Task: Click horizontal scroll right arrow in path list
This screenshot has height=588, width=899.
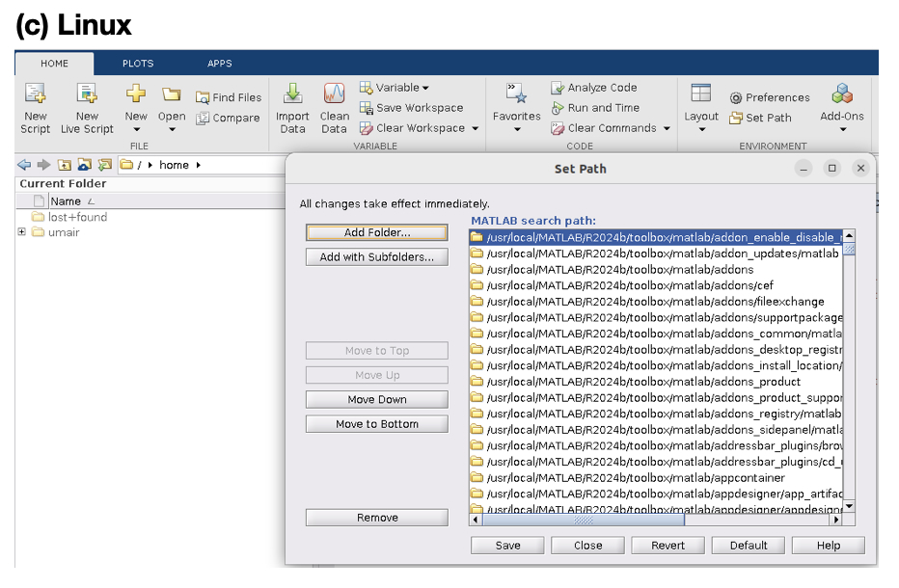Action: [x=836, y=520]
